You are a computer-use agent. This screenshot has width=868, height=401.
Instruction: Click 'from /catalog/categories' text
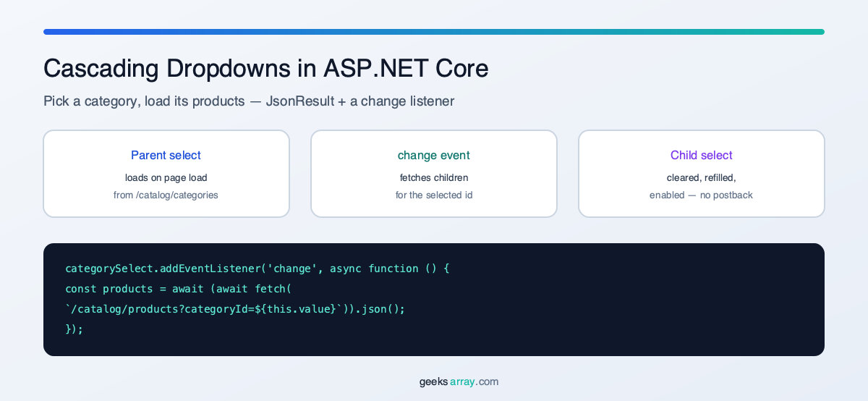166,195
